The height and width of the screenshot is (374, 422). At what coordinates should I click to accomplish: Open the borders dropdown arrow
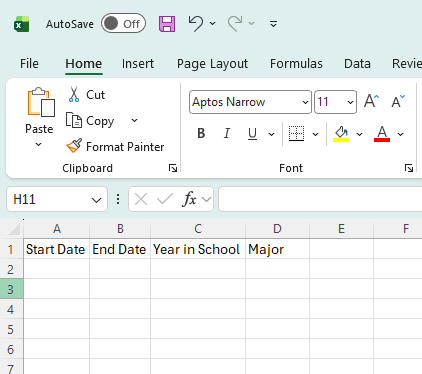315,134
